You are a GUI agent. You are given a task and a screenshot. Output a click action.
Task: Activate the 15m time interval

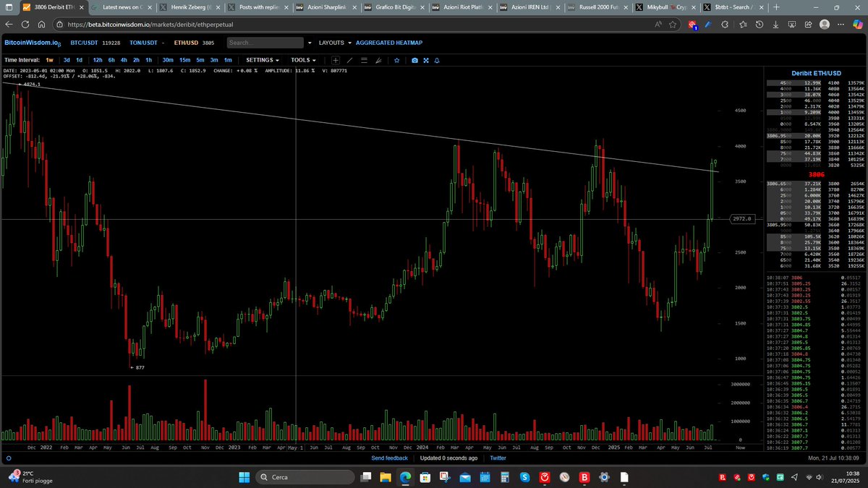coord(184,60)
